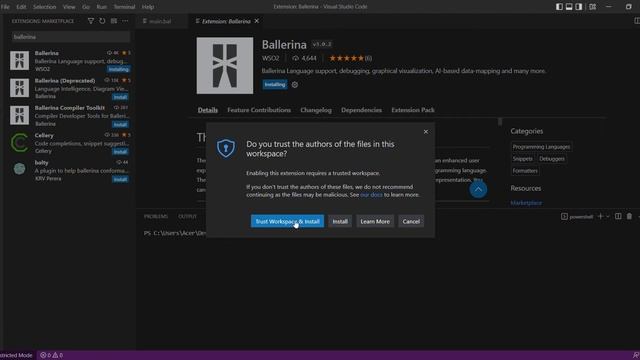Screen dimensions: 640x360
Task: Cancel the workspace trust dialog
Action: [411, 221]
